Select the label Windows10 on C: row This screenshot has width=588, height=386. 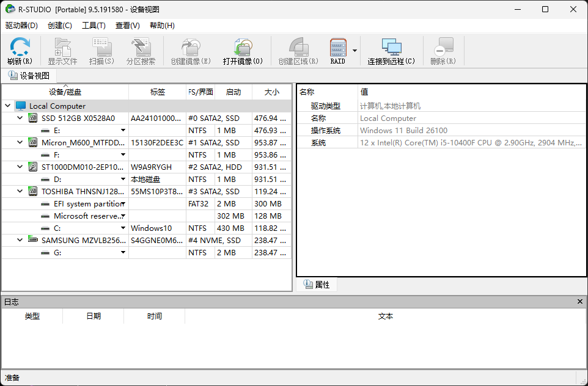pyautogui.click(x=151, y=228)
